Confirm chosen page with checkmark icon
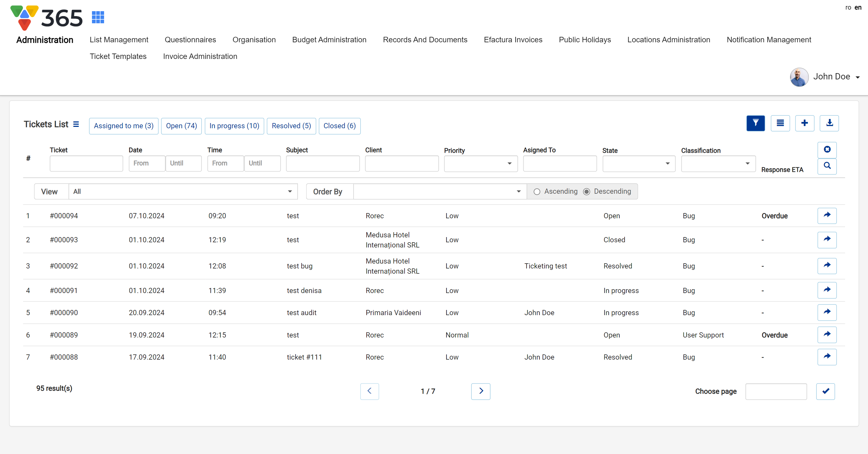This screenshot has width=868, height=454. [825, 391]
